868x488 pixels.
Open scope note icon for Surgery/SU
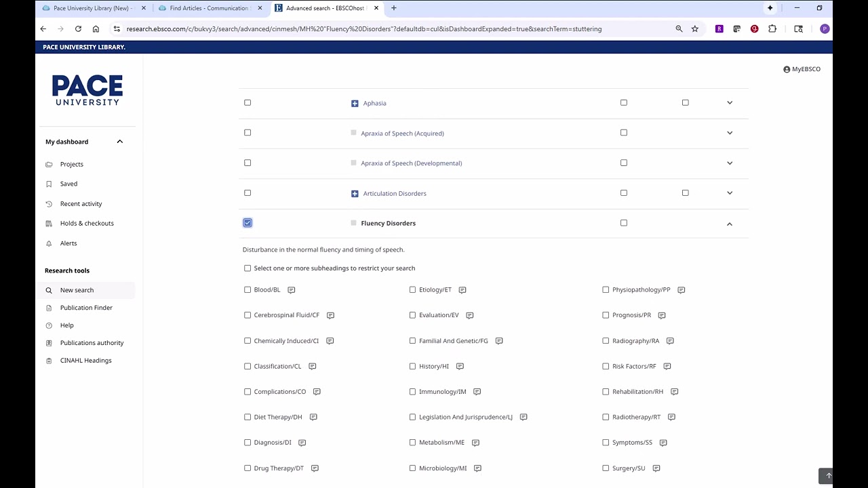pos(656,468)
